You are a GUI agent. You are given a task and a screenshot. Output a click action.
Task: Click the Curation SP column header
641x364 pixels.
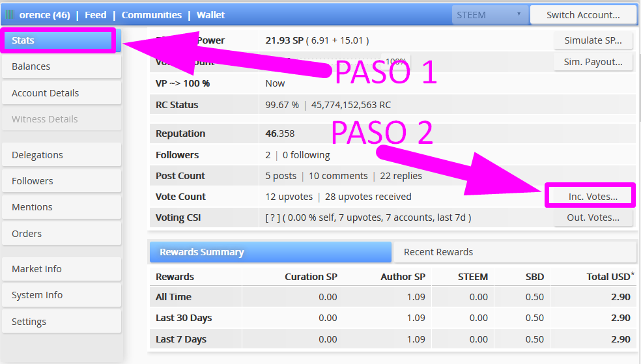[311, 277]
